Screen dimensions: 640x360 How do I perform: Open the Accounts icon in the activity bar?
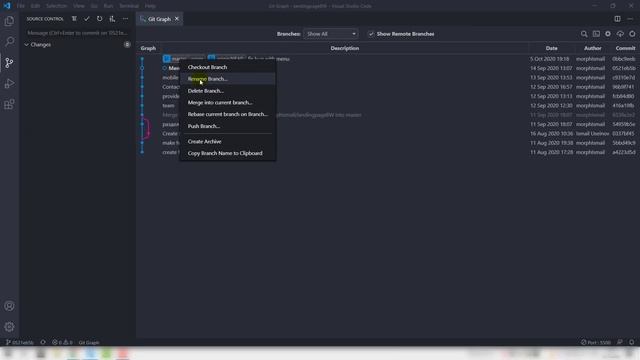(9, 306)
